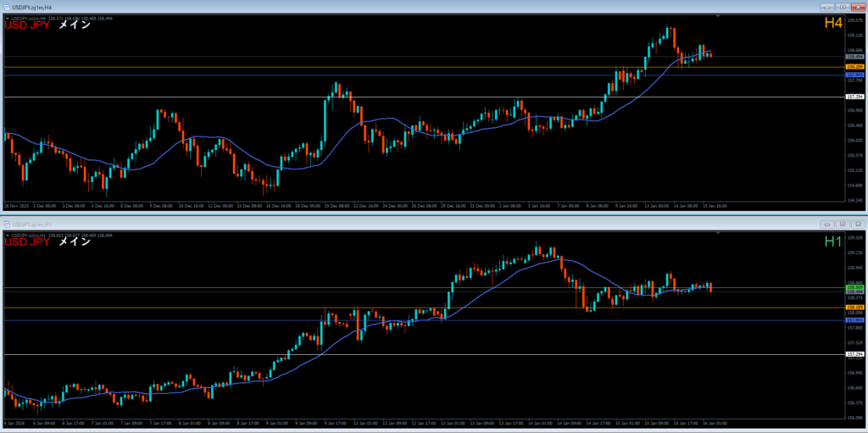This screenshot has height=433, width=868.
Task: Click the H4 chart window title icon
Action: pos(6,6)
